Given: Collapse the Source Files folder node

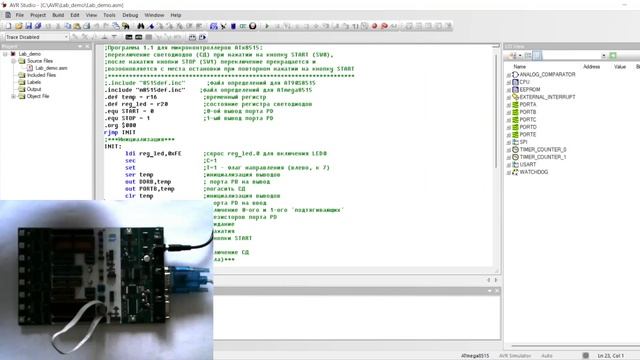Looking at the screenshot, I should (13, 61).
